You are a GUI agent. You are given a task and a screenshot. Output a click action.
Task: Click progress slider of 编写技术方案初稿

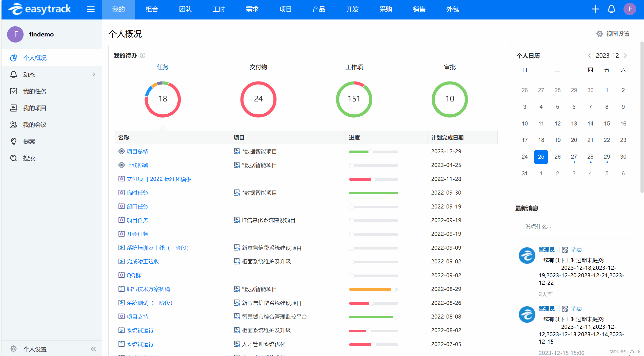pyautogui.click(x=373, y=289)
